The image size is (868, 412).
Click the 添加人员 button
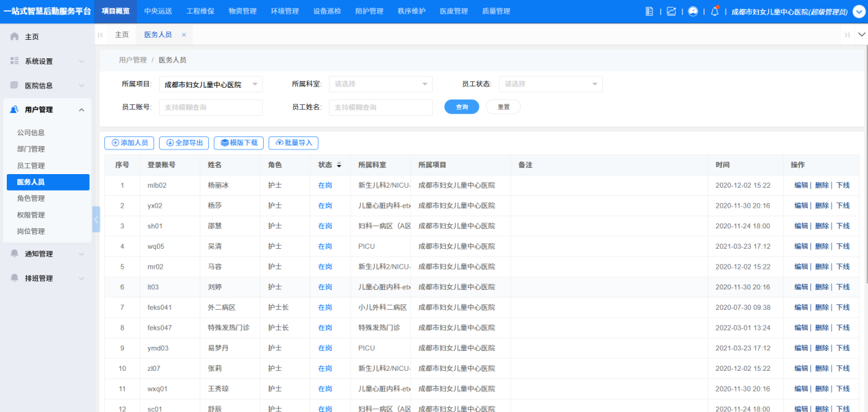coord(129,143)
